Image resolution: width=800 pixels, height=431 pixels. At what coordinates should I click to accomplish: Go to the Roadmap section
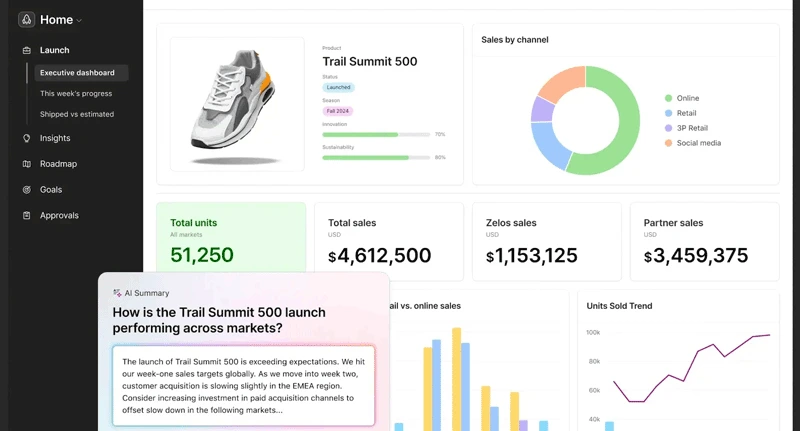[x=58, y=164]
